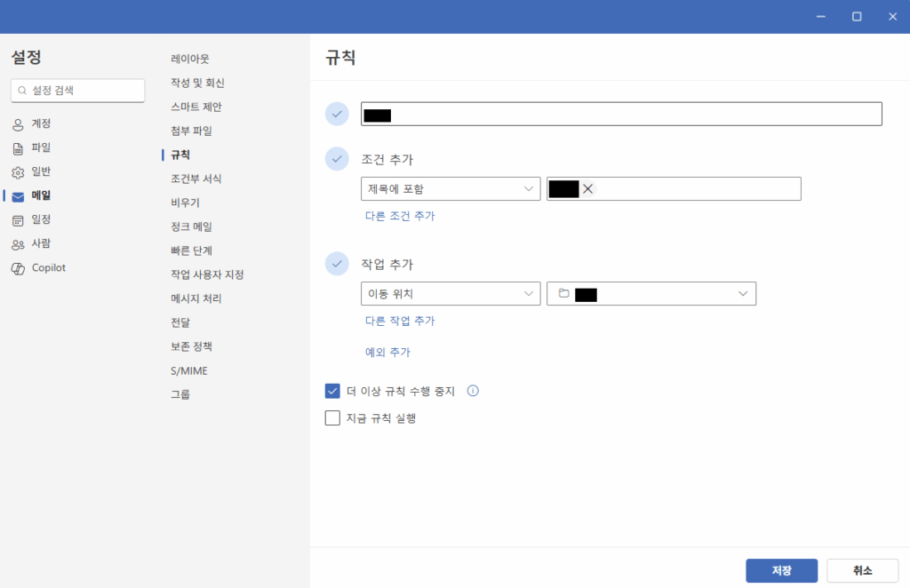The width and height of the screenshot is (910, 588).
Task: Open the Copilot settings icon
Action: [20, 267]
